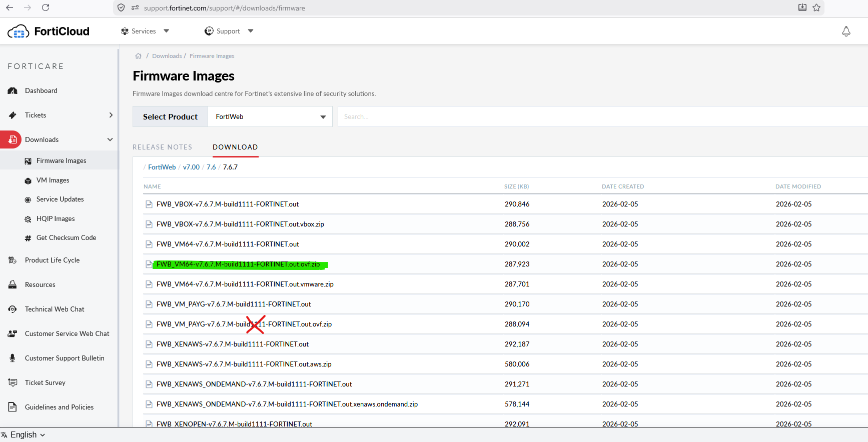The image size is (868, 442).
Task: Click the FortiWeb path link
Action: pyautogui.click(x=162, y=167)
